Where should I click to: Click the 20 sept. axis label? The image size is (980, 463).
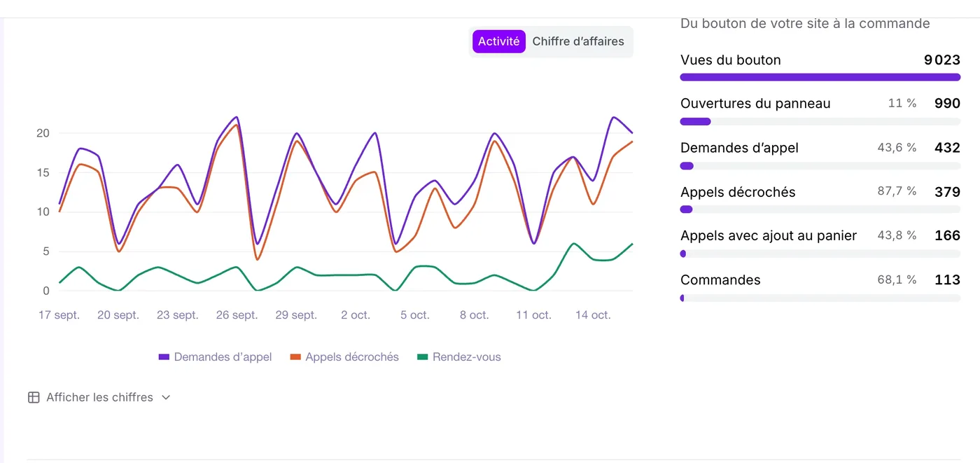pos(118,315)
